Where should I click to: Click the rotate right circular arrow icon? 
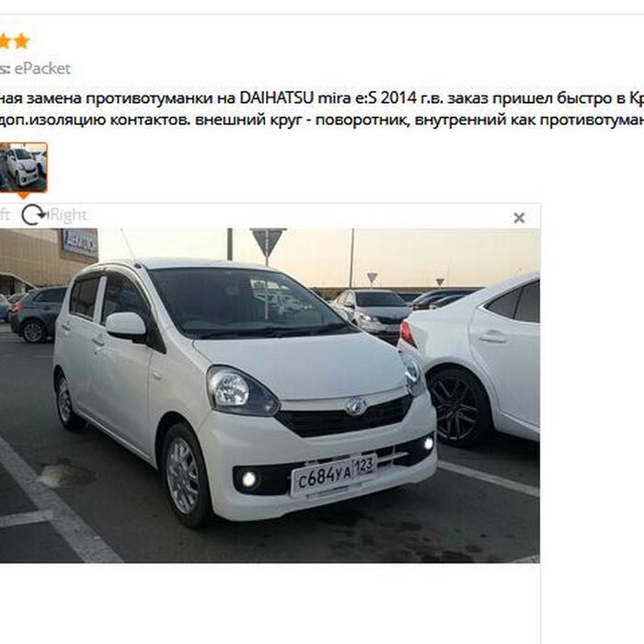[x=34, y=215]
